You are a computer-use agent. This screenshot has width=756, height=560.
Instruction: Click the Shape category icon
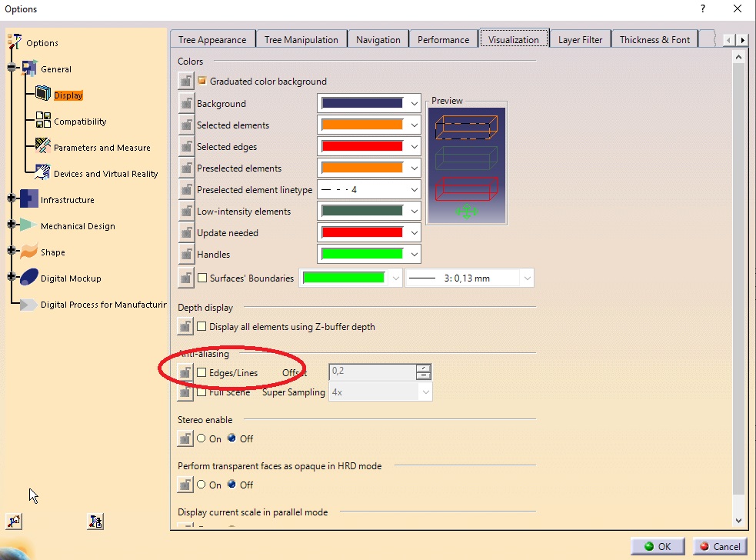[x=29, y=252]
